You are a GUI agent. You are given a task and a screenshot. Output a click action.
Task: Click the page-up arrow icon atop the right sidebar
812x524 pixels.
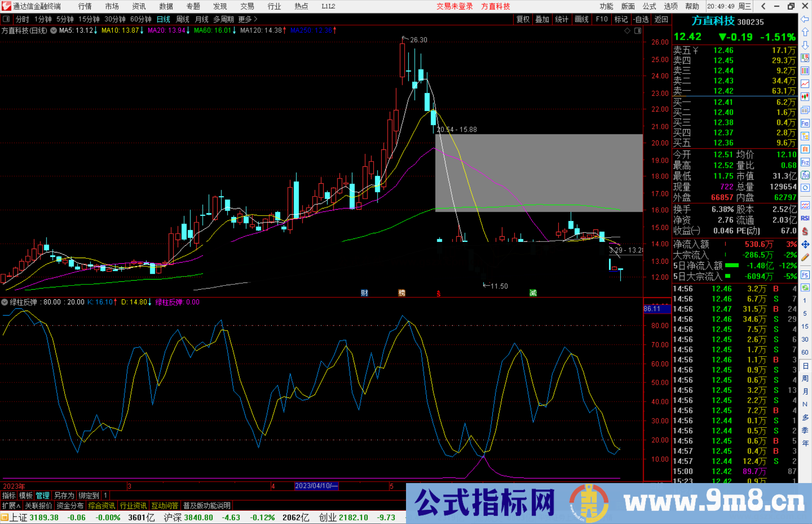tap(805, 32)
